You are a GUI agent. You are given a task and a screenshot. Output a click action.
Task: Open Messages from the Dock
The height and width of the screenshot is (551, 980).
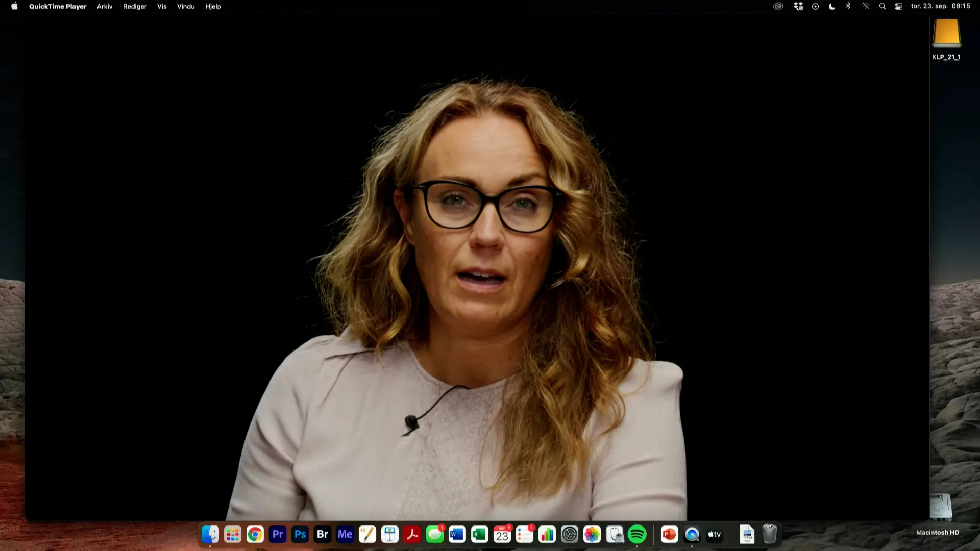point(435,534)
